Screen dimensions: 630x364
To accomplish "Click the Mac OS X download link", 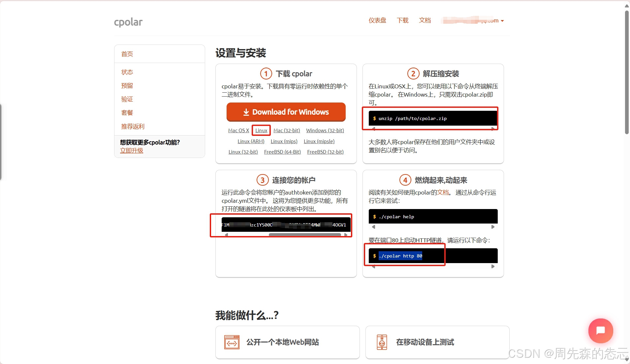I will [x=238, y=131].
